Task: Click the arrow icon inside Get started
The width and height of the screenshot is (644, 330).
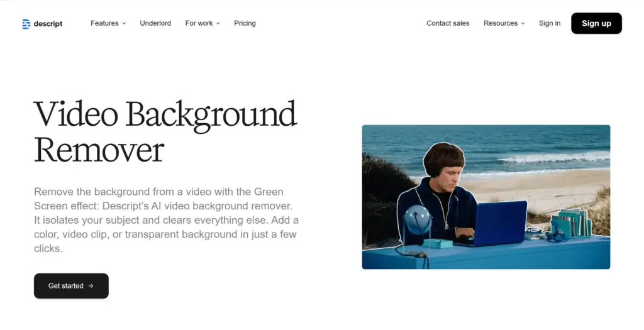Action: pos(91,286)
